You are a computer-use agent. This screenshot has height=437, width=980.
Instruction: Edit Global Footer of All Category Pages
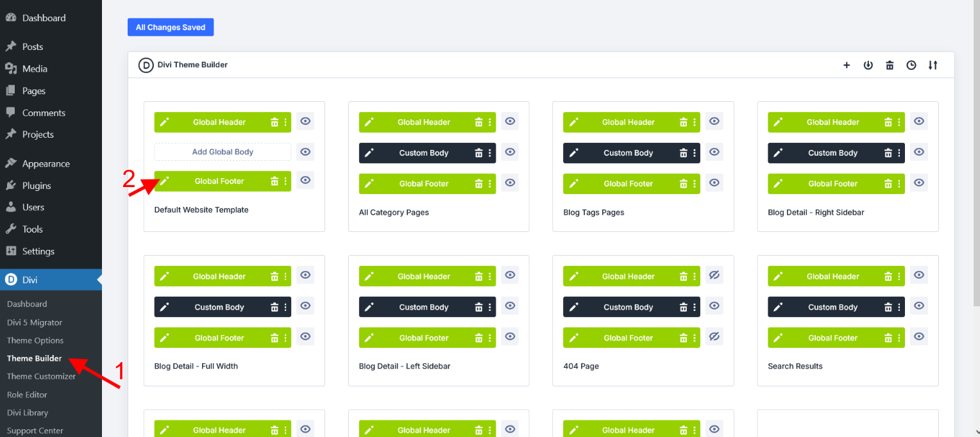coord(369,184)
